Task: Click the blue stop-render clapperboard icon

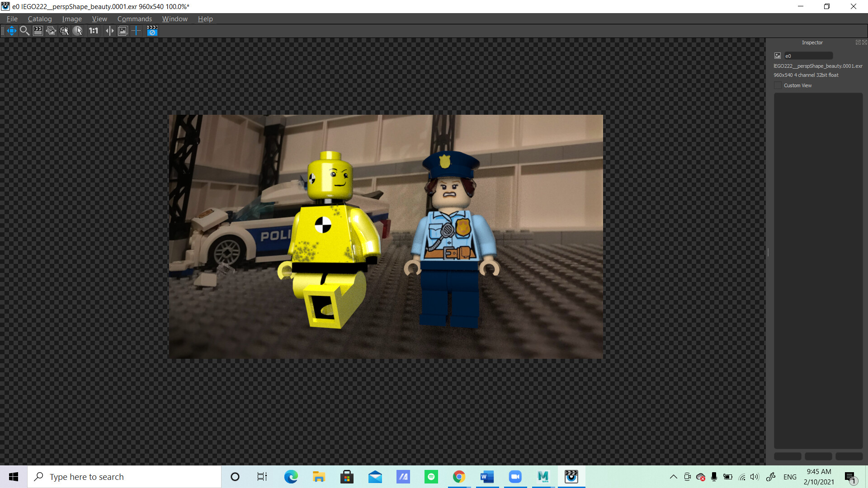Action: [x=152, y=31]
